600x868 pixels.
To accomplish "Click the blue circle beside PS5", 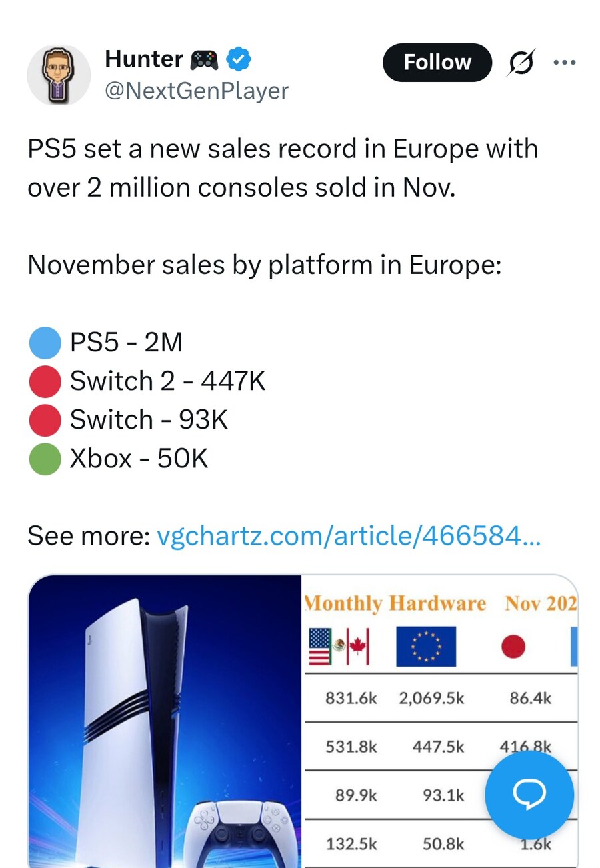I will point(45,343).
